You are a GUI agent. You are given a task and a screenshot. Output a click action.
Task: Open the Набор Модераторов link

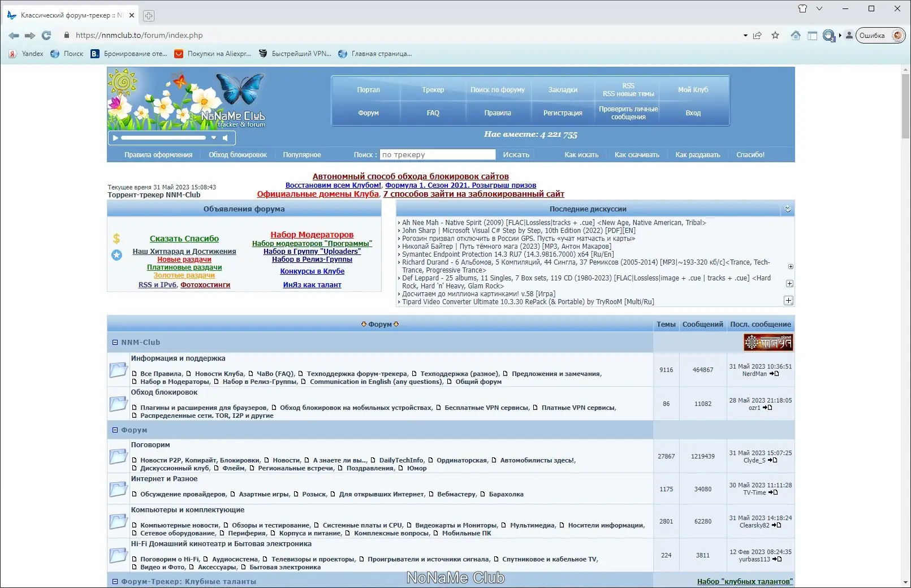click(x=312, y=235)
